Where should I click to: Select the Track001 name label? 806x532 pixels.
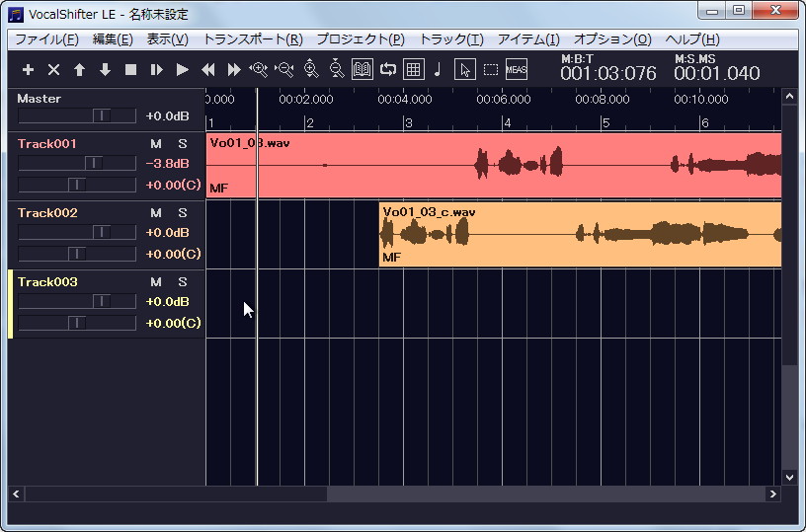pyautogui.click(x=46, y=144)
